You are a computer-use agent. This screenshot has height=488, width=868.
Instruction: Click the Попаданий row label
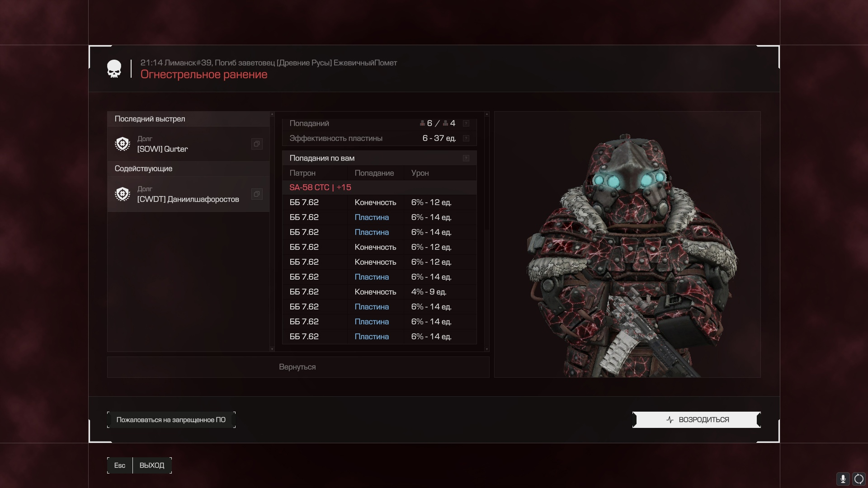coord(309,123)
